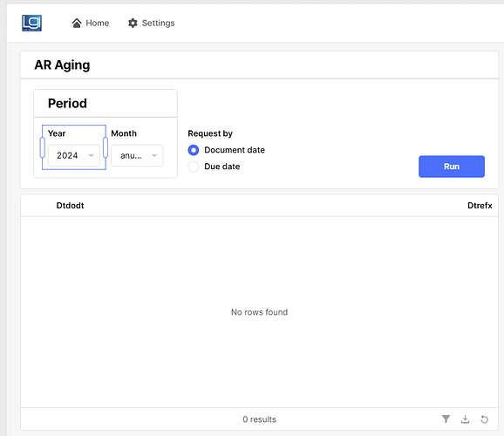
Task: Go to the Home menu item
Action: tap(91, 24)
